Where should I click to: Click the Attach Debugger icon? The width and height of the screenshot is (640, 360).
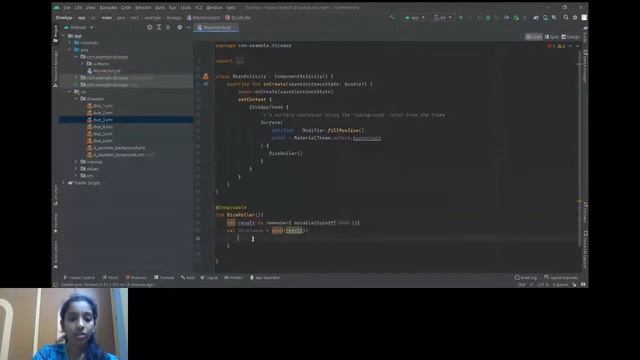[516, 18]
